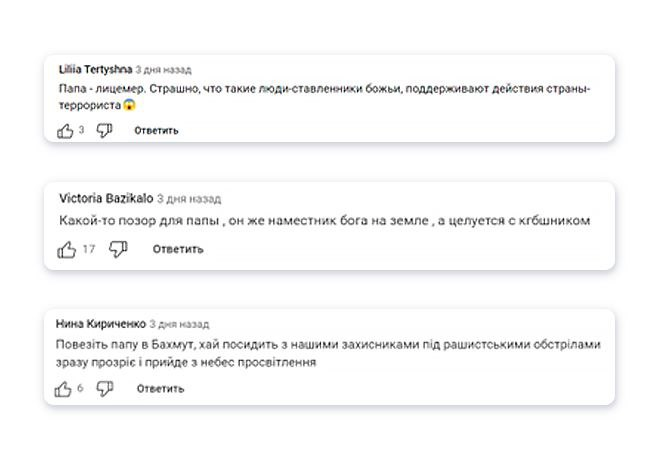Viewport: 661px width, 460px height.
Task: Click the 17 likes count on Victoria's comment
Action: 89,249
